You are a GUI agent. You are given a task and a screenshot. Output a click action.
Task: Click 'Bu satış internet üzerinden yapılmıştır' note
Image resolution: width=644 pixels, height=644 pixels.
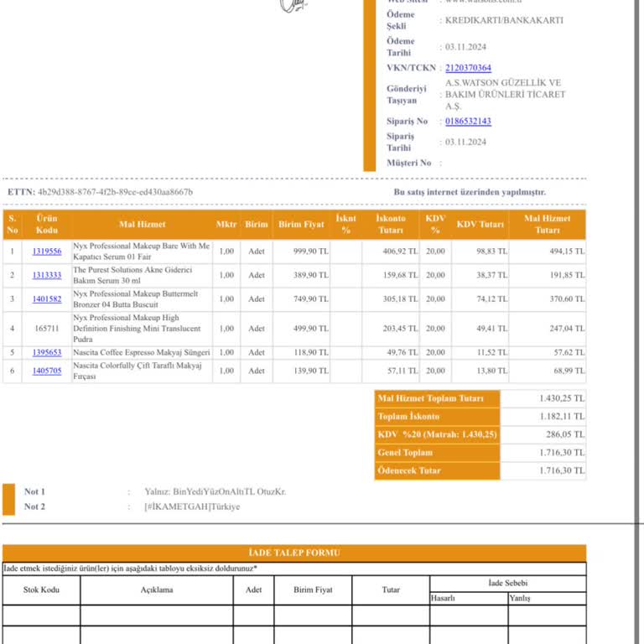coord(470,192)
